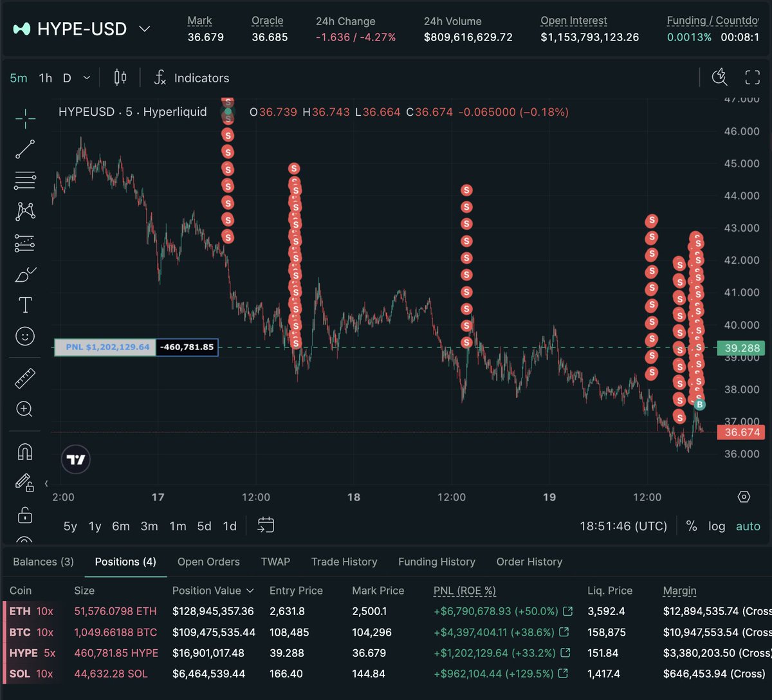Click the 36.674 current price axis label
This screenshot has width=772, height=700.
(742, 432)
